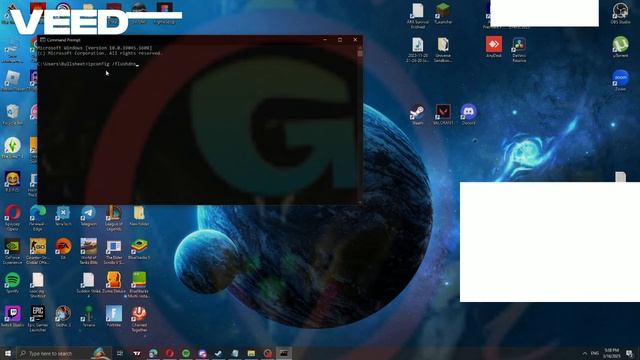The height and width of the screenshot is (360, 640).
Task: Click the Command Prompt taskbar button
Action: 284,353
